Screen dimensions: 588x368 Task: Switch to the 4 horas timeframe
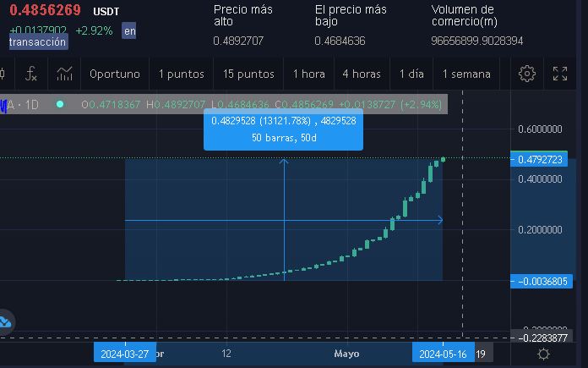362,74
